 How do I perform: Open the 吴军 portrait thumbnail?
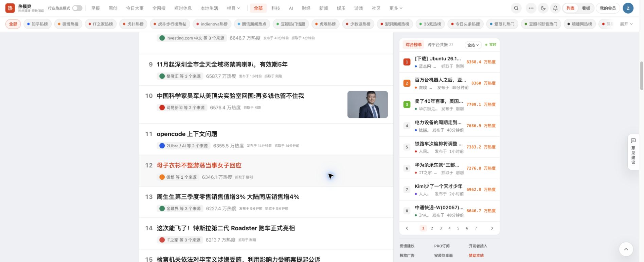[368, 104]
